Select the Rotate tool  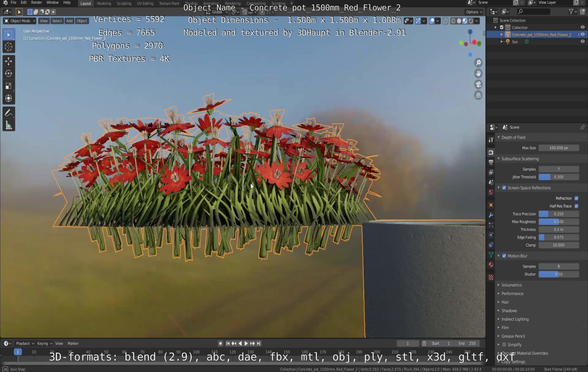(x=9, y=74)
